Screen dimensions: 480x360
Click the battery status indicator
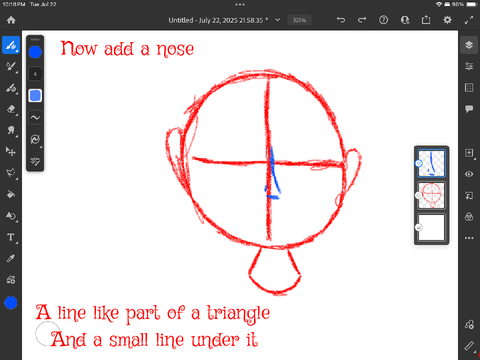click(472, 4)
